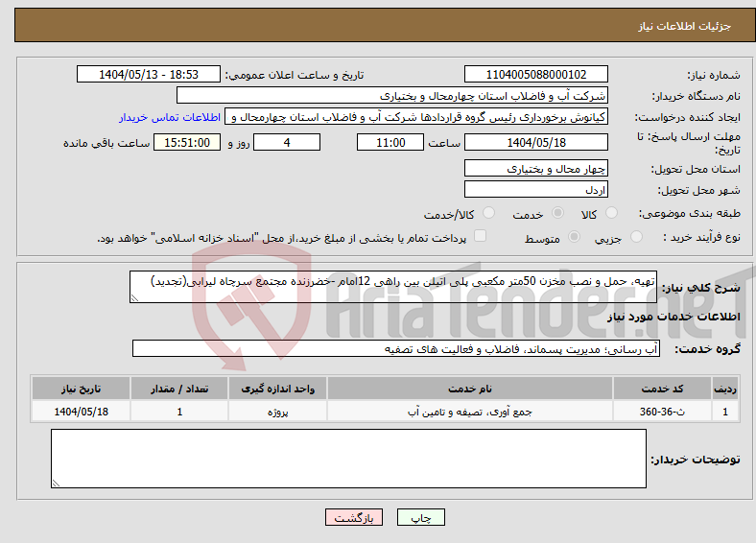Click the remaining days field showing 4
The height and width of the screenshot is (543, 756).
tap(287, 142)
